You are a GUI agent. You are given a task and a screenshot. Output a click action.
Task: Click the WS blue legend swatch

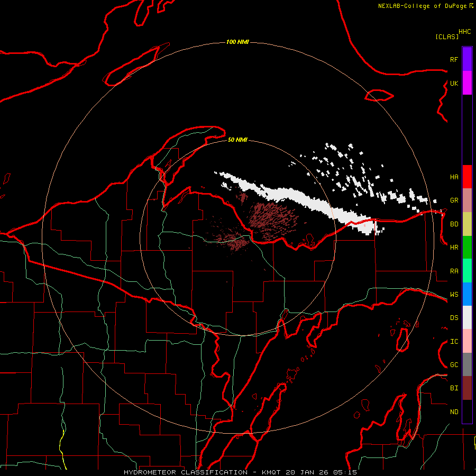[467, 294]
